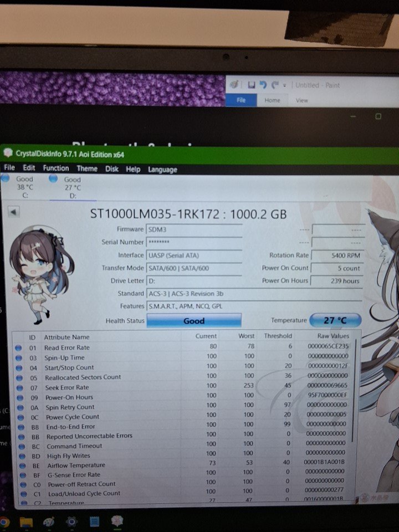This screenshot has height=532, width=399.
Task: Click the attribute list vertical scrollbar
Action: point(355,390)
